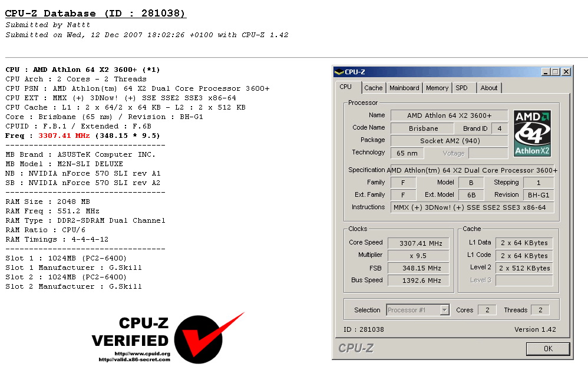The height and width of the screenshot is (373, 588).
Task: Click the RAM Freq 551.2 MHz line
Action: click(x=52, y=211)
